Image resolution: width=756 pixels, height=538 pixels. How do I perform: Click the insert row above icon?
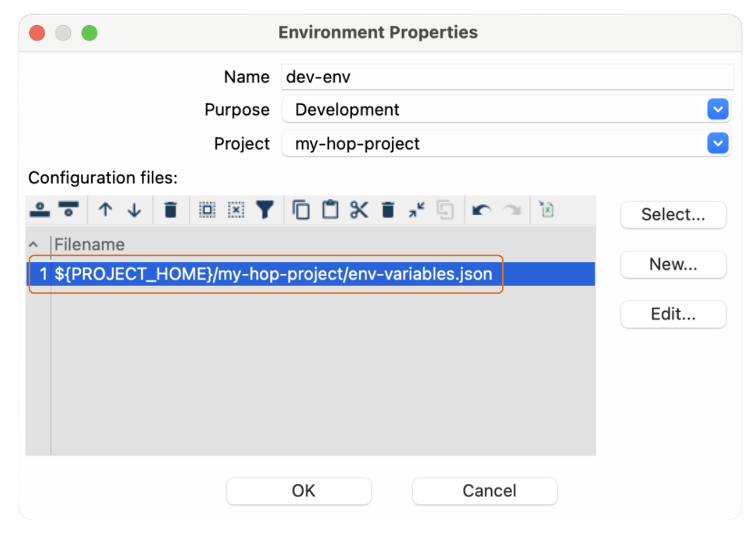click(40, 210)
